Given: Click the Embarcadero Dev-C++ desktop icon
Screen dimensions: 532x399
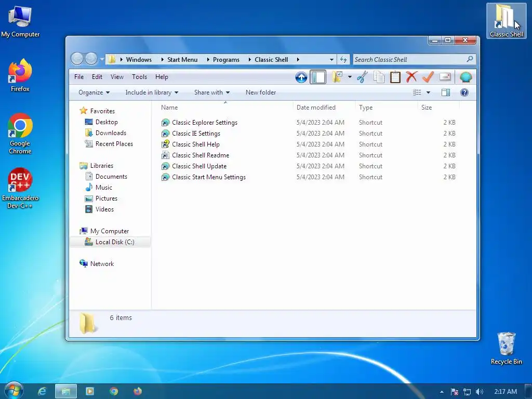Looking at the screenshot, I should tap(20, 188).
